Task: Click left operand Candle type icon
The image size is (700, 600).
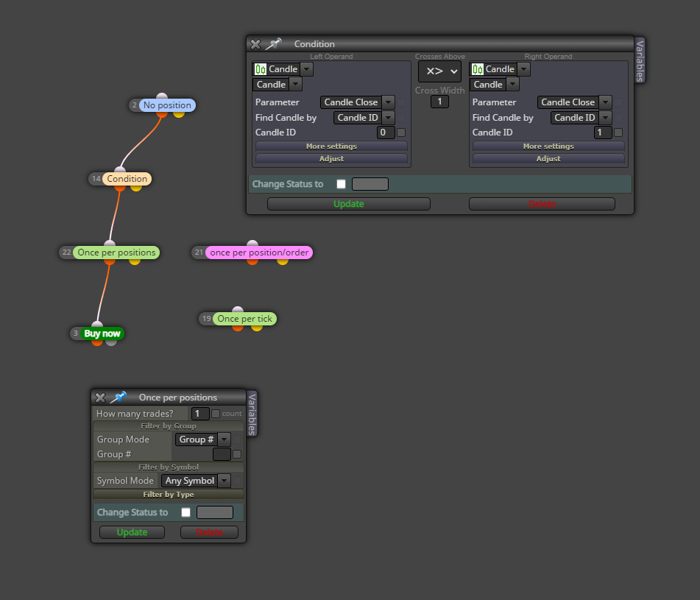Action: [261, 69]
